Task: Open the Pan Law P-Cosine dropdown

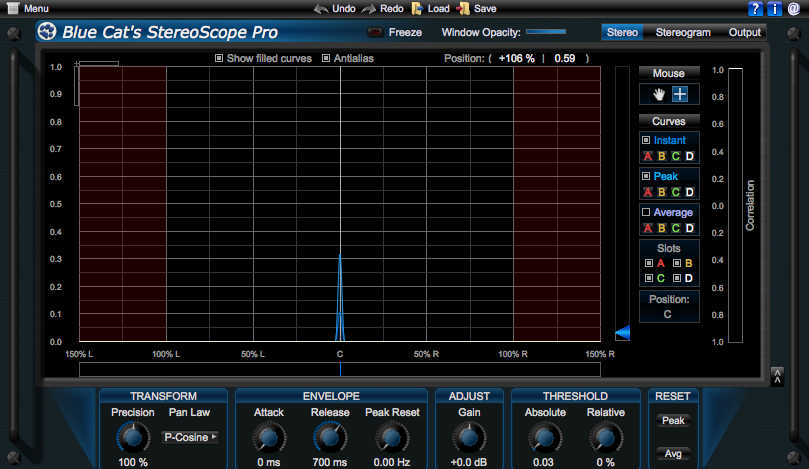Action: point(190,438)
